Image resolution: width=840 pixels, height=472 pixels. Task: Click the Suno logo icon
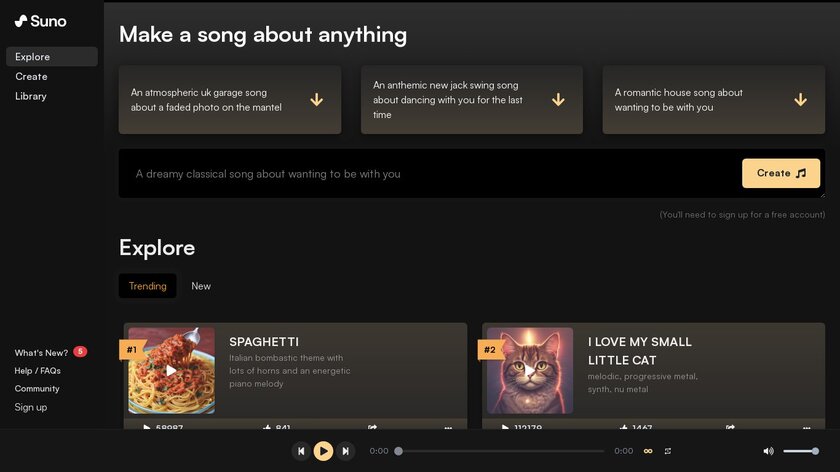21,21
